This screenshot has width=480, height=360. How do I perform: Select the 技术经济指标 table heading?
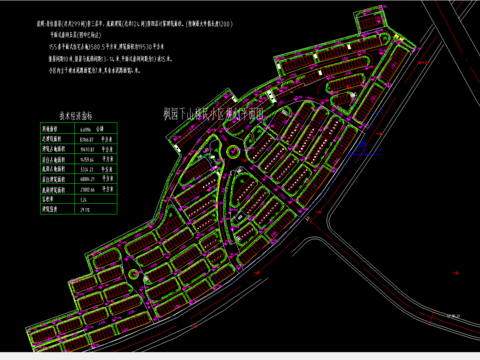(76, 116)
